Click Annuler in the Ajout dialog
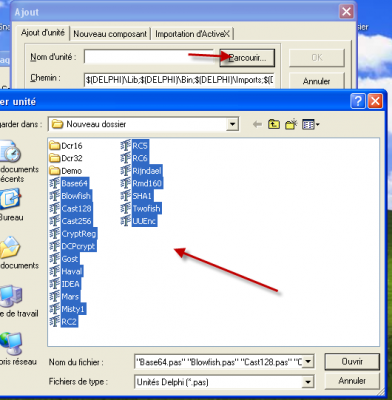 click(316, 81)
